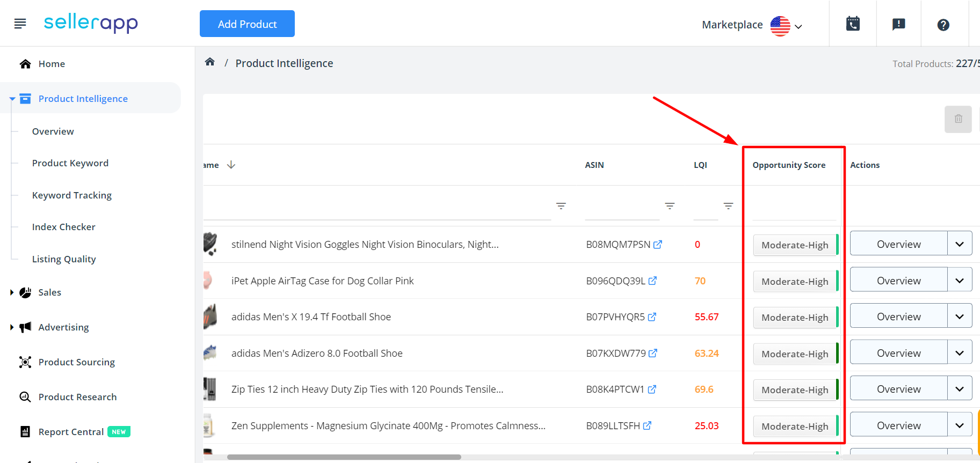This screenshot has width=980, height=463.
Task: Open actions dropdown for Night Vision Goggles
Action: click(960, 244)
